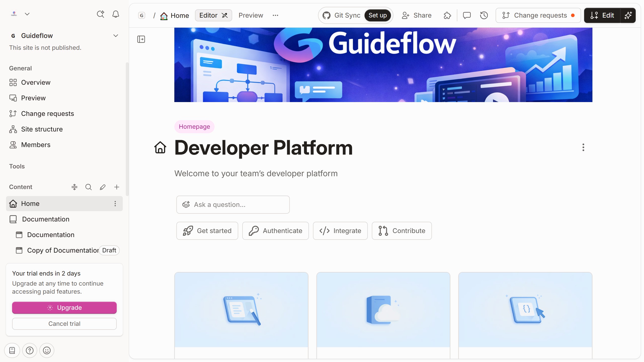Image resolution: width=644 pixels, height=362 pixels.
Task: Open the docs book icon at bottom left
Action: (x=12, y=350)
